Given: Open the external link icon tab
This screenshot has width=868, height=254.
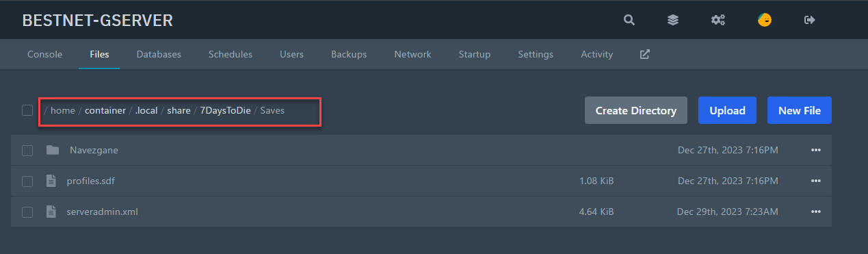Looking at the screenshot, I should tap(644, 54).
